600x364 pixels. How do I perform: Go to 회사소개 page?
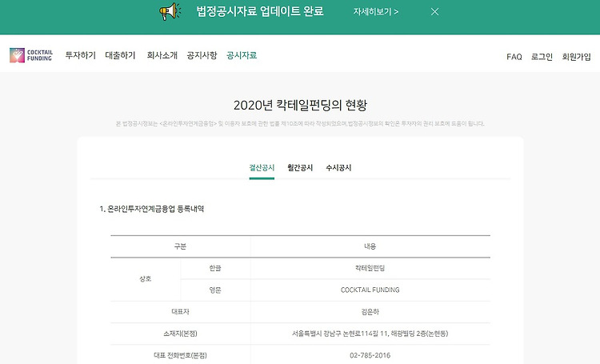[x=162, y=55]
